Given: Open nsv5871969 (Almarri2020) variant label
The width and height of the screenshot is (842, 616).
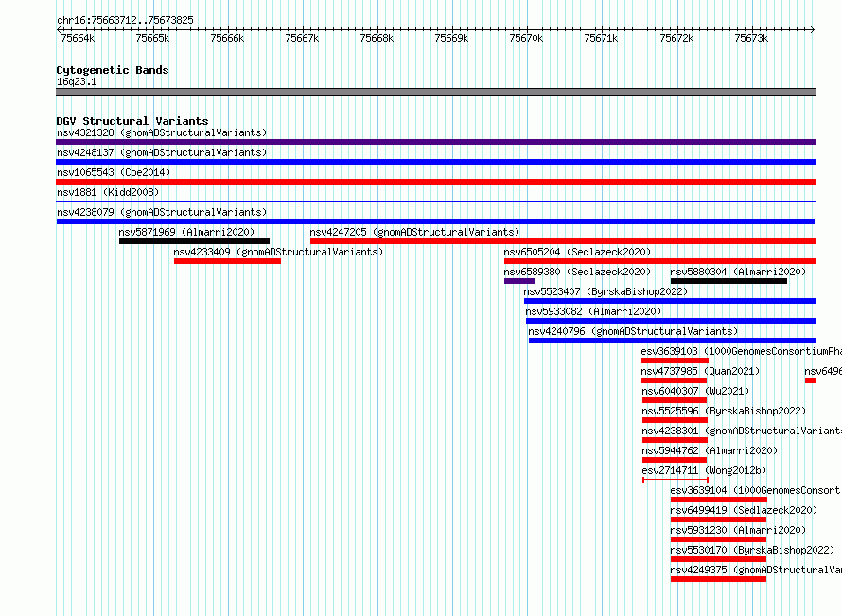Looking at the screenshot, I should [x=186, y=232].
